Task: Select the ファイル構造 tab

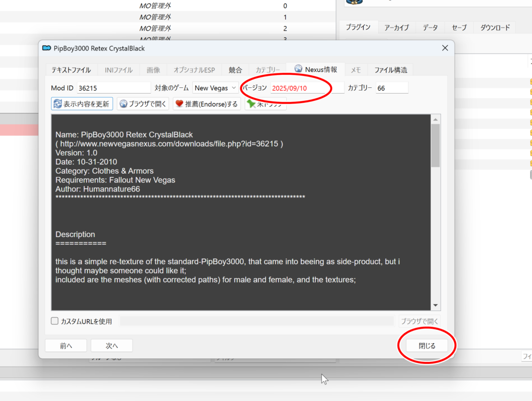Action: coord(391,70)
